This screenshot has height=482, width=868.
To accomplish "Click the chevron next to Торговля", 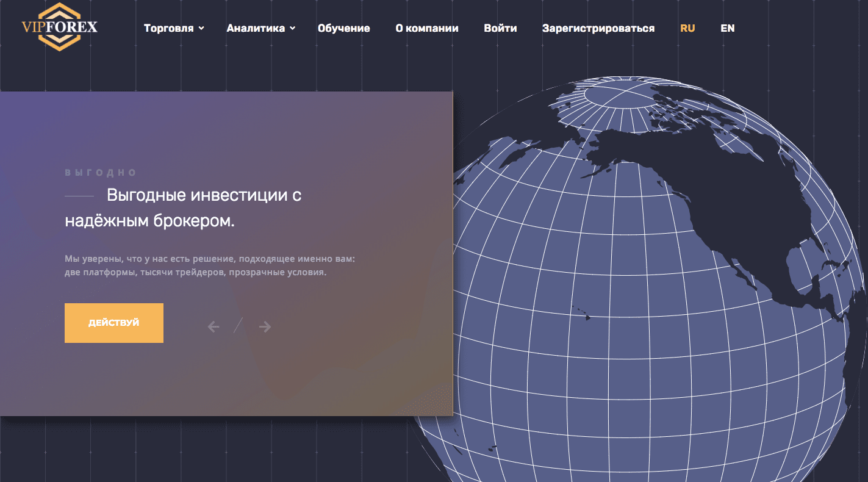I will (x=202, y=28).
